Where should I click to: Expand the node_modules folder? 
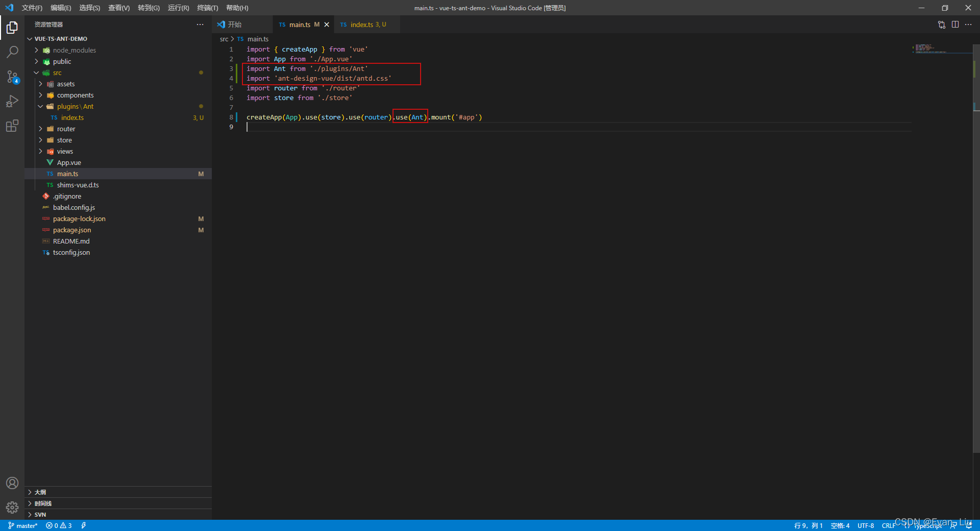tap(36, 50)
